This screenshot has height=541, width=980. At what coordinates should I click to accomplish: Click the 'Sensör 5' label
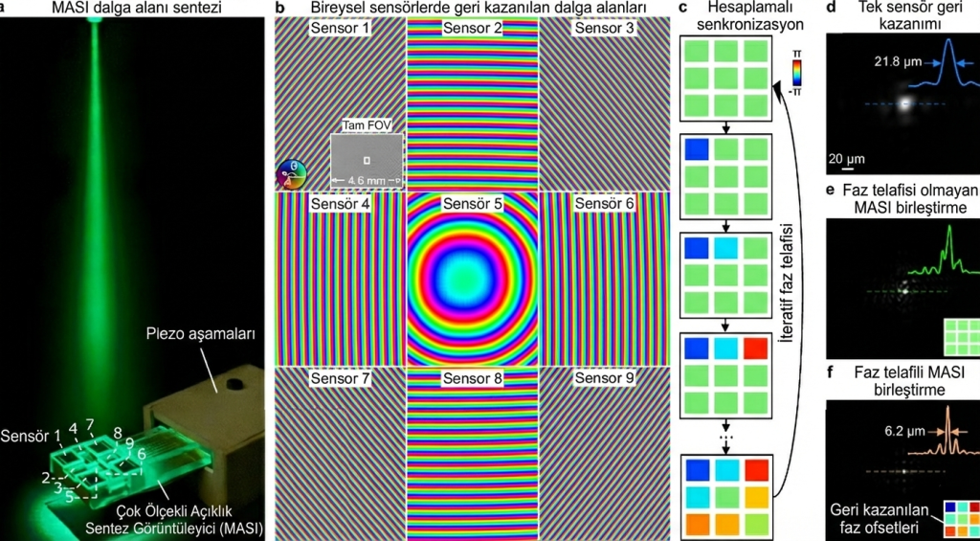click(472, 205)
